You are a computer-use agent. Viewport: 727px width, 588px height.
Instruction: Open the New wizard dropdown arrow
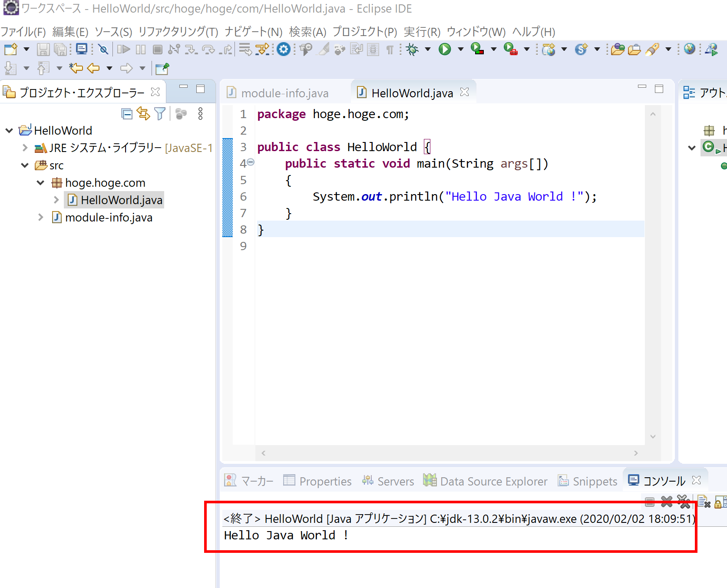pos(26,49)
